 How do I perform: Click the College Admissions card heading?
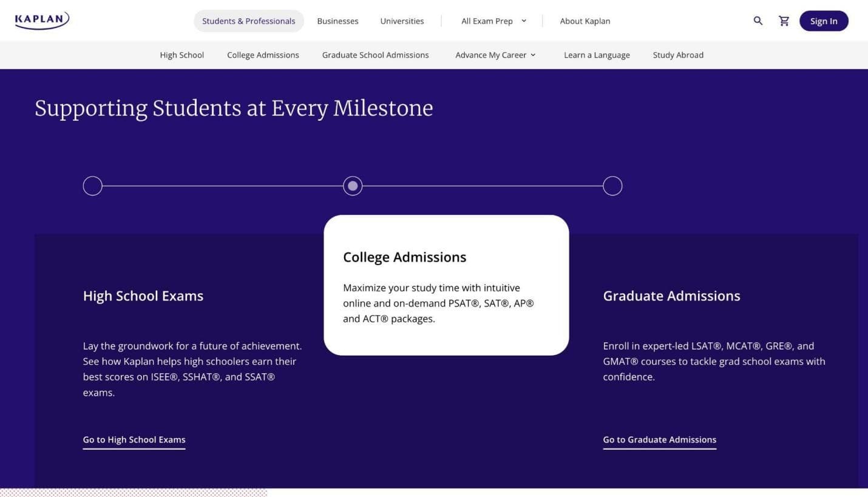tap(405, 257)
